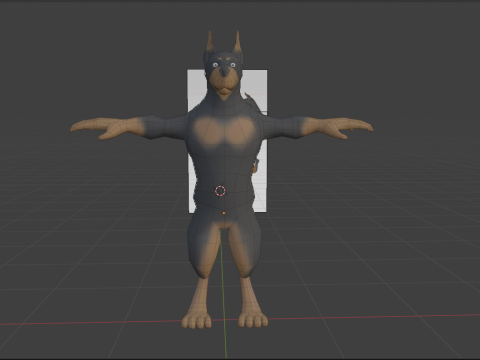Click the orange object origin dot
The width and height of the screenshot is (480, 360).
(224, 213)
